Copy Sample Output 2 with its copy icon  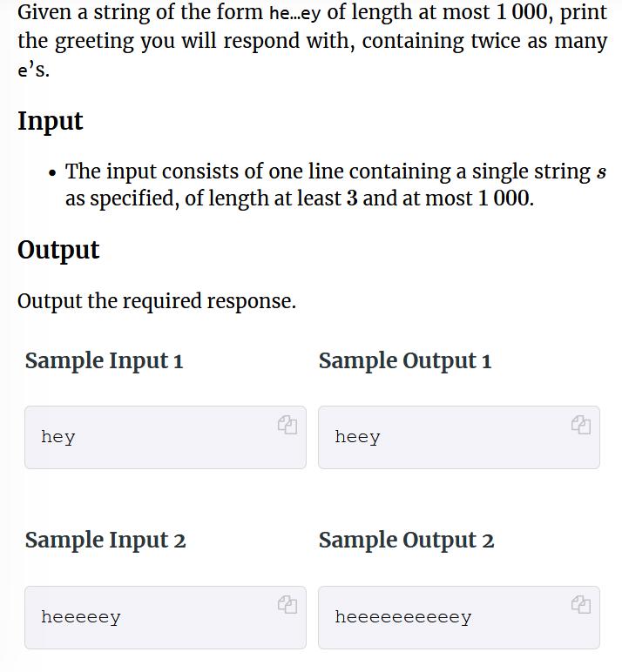[x=581, y=604]
